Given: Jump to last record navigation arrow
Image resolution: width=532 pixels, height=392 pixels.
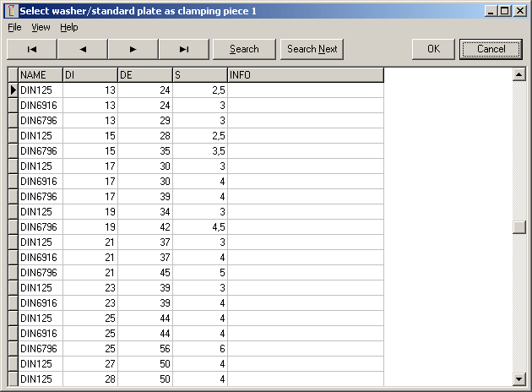Looking at the screenshot, I should coord(183,49).
